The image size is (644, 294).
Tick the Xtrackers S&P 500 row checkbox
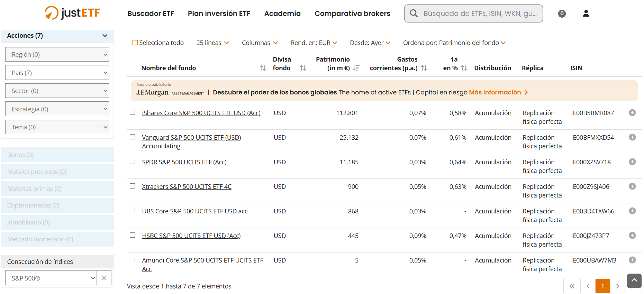click(132, 186)
